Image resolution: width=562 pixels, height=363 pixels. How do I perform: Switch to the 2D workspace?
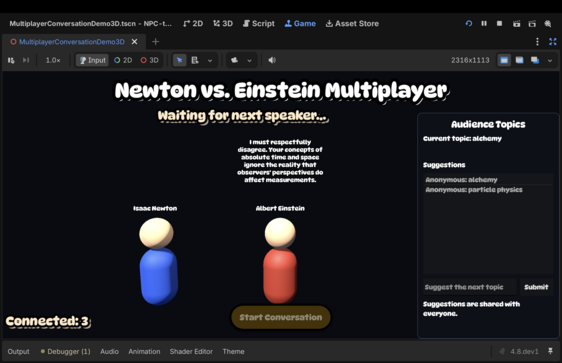coord(193,24)
